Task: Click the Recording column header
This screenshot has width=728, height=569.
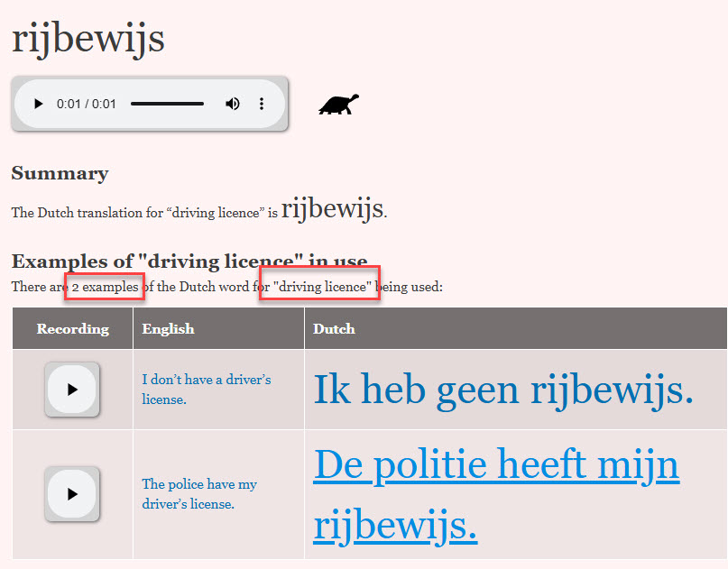Action: [x=72, y=329]
